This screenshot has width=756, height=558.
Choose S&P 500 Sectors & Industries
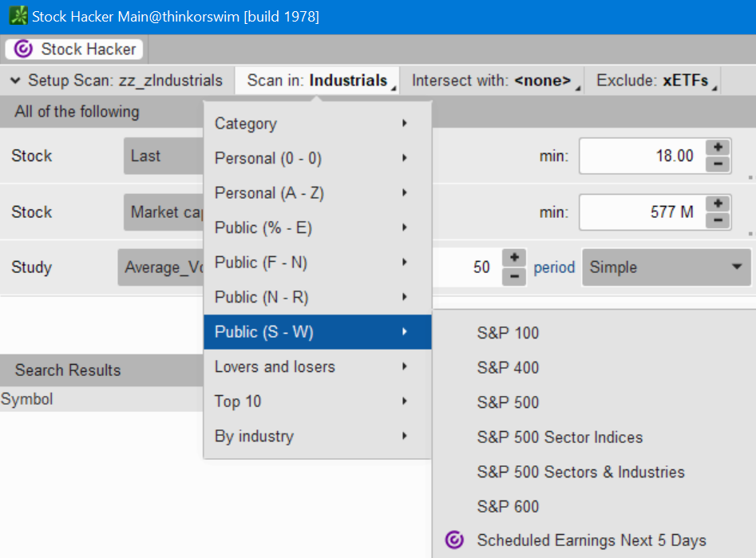(x=580, y=472)
